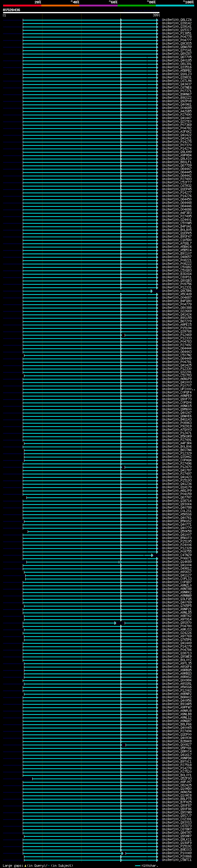Select the UniRef100_Q93XK4 label
The height and width of the screenshot is (868, 197).
176,504
